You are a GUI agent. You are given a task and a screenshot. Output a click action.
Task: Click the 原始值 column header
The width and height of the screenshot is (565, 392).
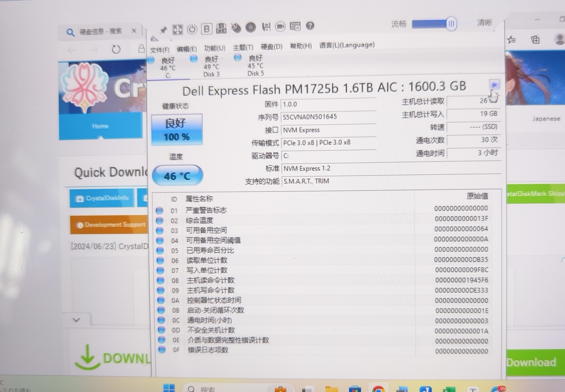pos(477,196)
